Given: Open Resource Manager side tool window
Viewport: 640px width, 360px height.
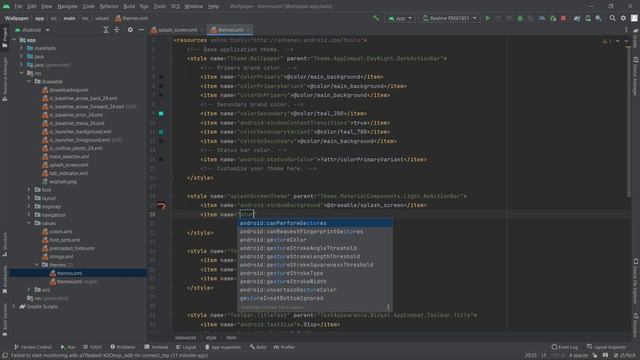Looking at the screenshot, I should pyautogui.click(x=4, y=80).
